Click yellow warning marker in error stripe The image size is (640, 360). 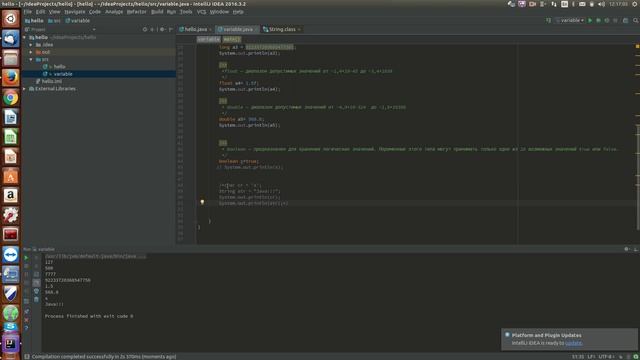(637, 47)
